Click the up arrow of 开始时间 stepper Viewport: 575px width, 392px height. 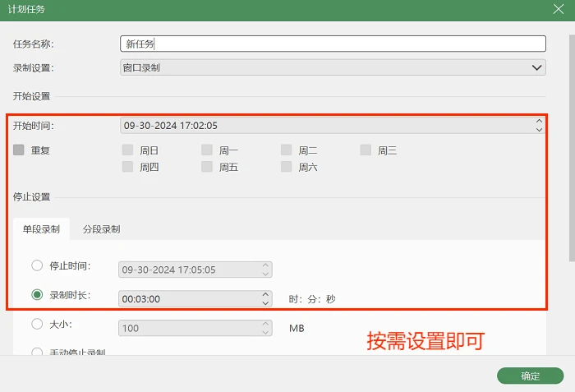point(539,121)
